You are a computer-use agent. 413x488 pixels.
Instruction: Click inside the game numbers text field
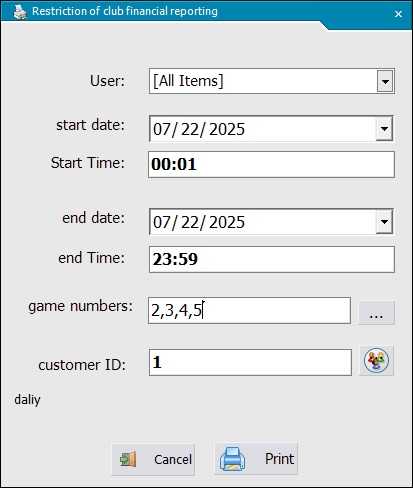tap(249, 311)
